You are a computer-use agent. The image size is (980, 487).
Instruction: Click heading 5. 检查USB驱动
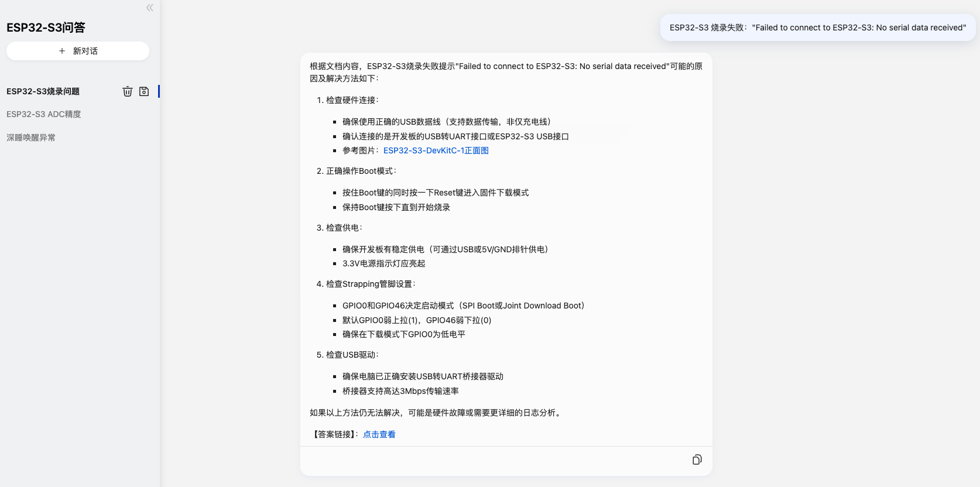[x=348, y=355]
